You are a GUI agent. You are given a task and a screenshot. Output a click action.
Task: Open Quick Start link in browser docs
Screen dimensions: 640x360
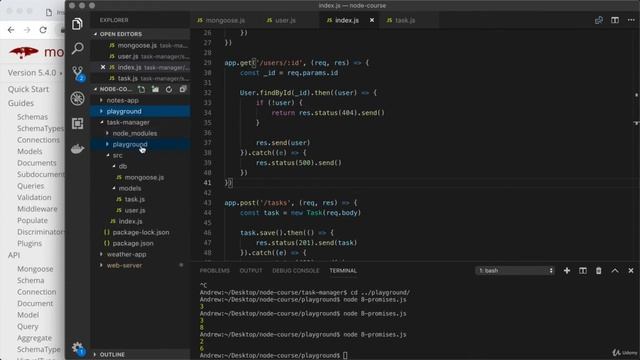point(28,89)
